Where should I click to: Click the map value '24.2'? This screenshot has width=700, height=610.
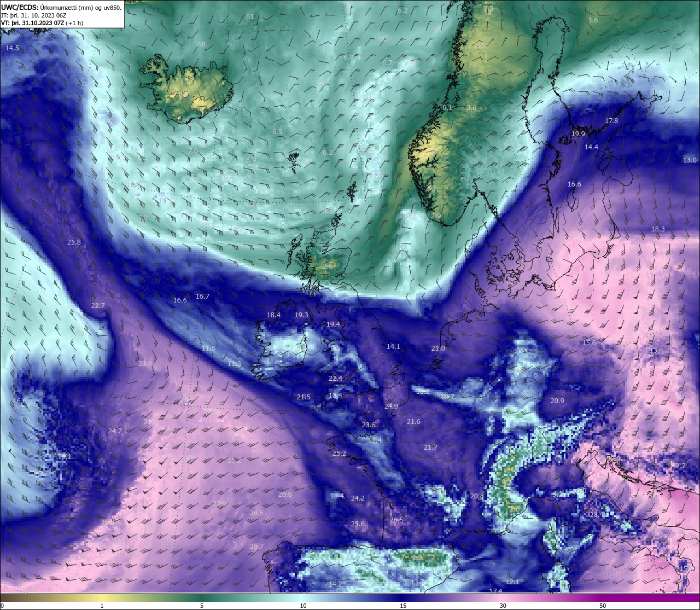pos(358,498)
